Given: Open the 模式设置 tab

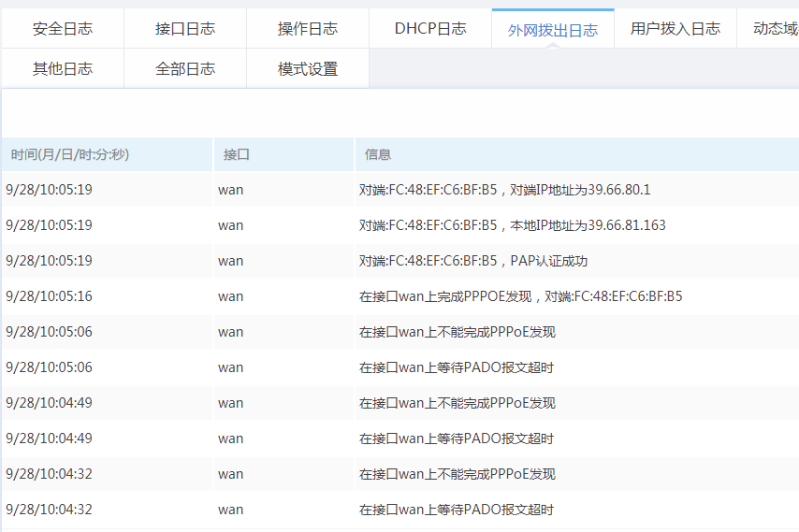Looking at the screenshot, I should click(308, 68).
